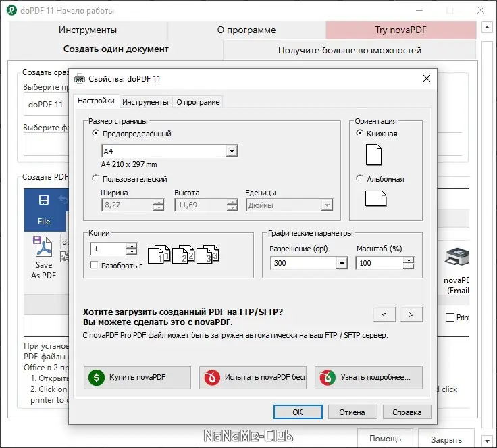The height and width of the screenshot is (448, 497).
Task: Increase the Копии count with up arrow
Action: (132, 246)
